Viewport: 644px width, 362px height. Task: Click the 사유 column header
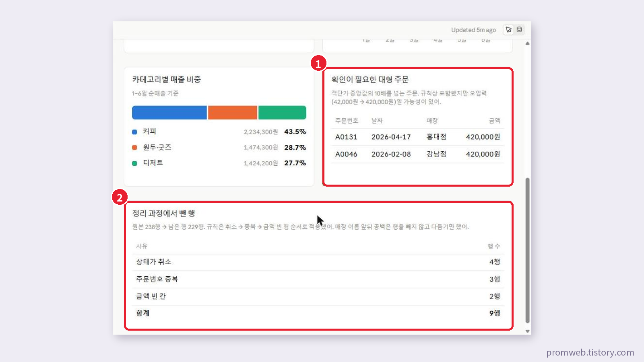tap(142, 246)
